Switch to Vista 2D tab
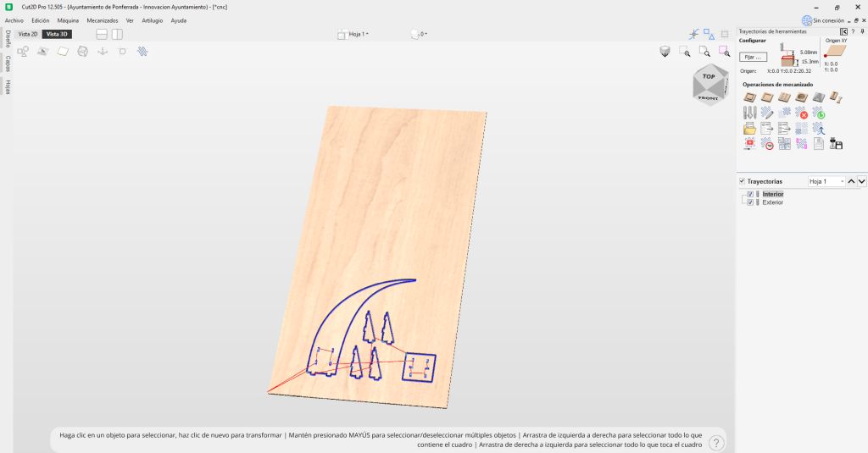 click(28, 35)
